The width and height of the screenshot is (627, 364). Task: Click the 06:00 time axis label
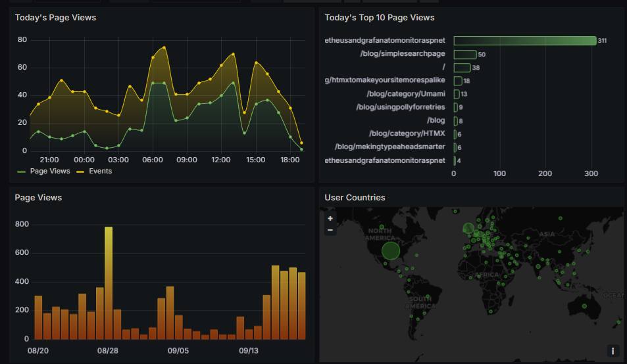coord(153,160)
